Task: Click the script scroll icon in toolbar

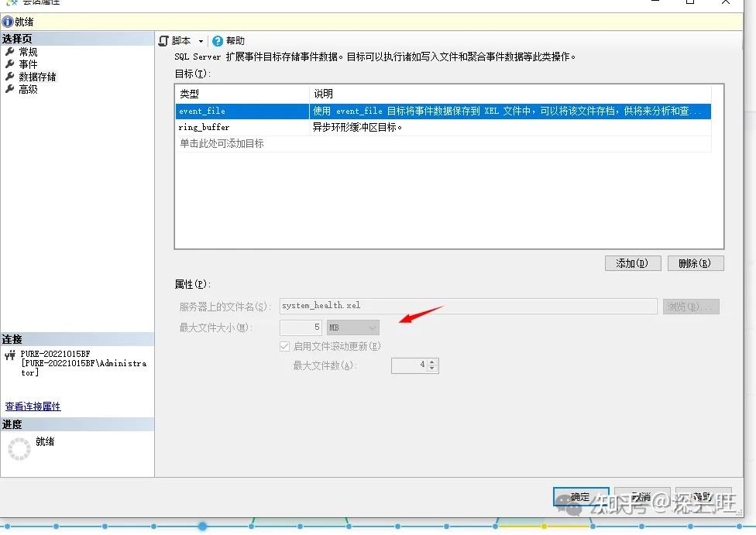Action: 163,41
